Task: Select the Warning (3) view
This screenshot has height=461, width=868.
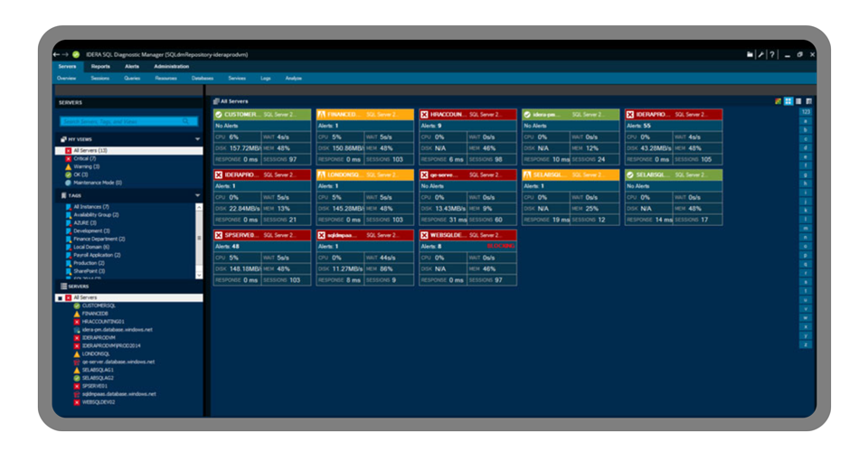Action: pyautogui.click(x=87, y=166)
